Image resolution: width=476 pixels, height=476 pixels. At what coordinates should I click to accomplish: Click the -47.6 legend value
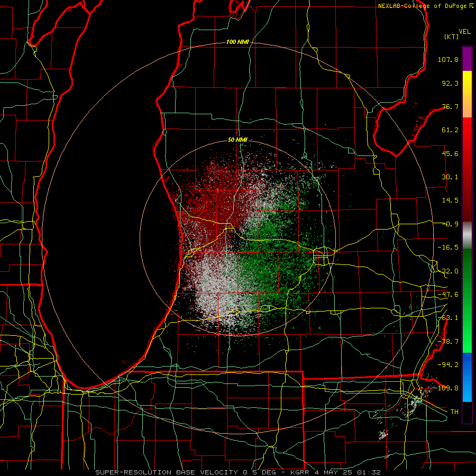pyautogui.click(x=448, y=295)
